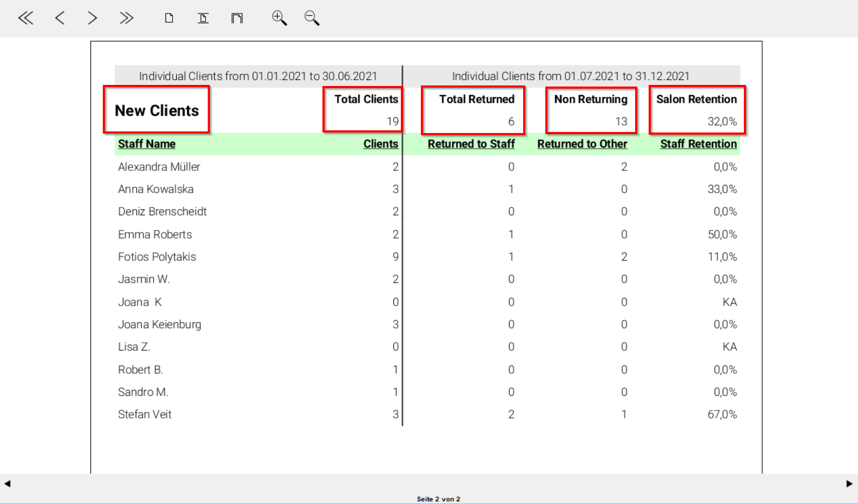Click the Returned to Other header
This screenshot has height=504, width=858.
click(582, 144)
